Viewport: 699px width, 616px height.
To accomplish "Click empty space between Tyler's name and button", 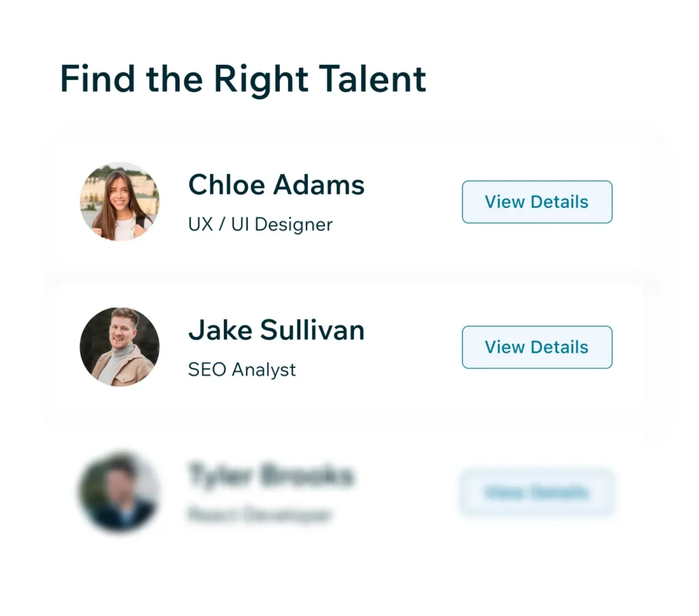I will coord(408,493).
